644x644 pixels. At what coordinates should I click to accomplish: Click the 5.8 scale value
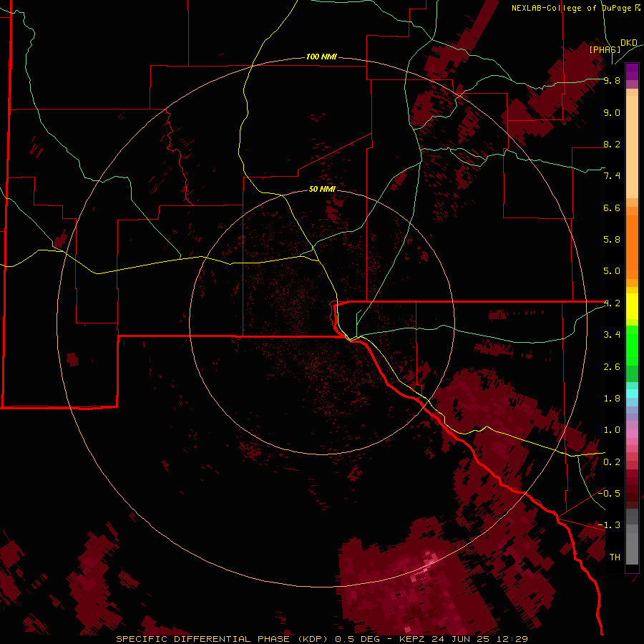(x=612, y=240)
